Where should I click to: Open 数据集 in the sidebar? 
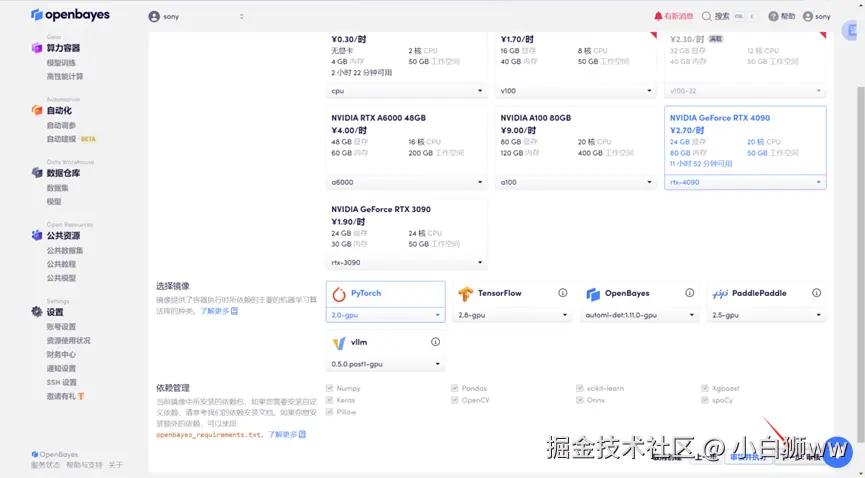point(57,188)
